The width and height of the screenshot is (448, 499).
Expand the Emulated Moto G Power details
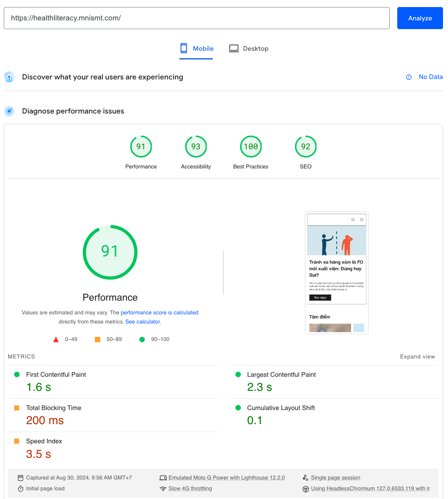point(226,478)
